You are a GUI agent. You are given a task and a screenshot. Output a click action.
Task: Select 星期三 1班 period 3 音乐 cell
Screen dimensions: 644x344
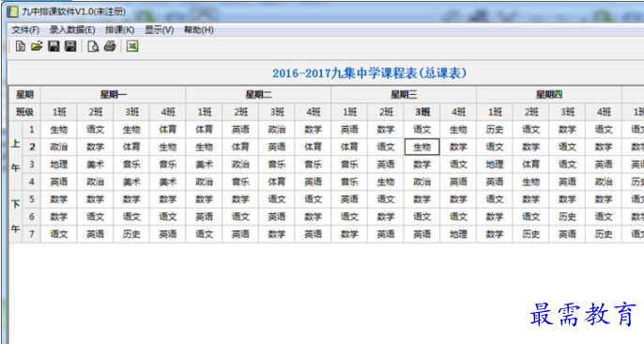349,164
